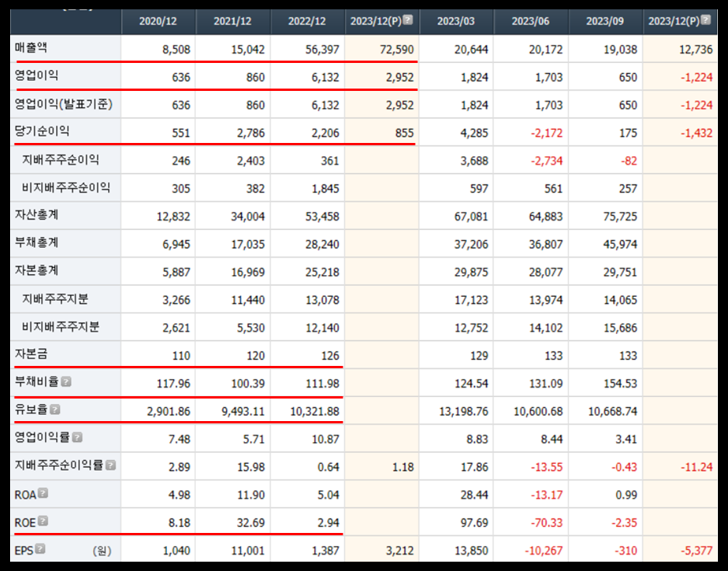Click the 자본금 row label
This screenshot has height=571, width=728.
[31, 354]
